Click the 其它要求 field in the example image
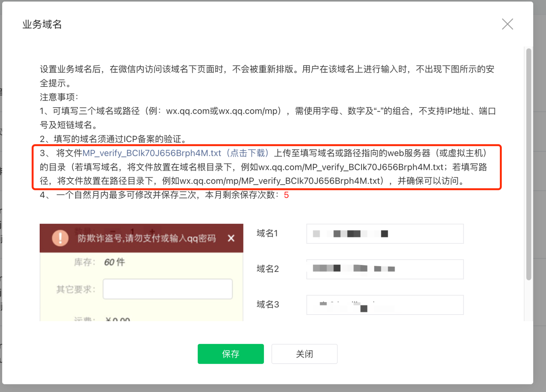The width and height of the screenshot is (546, 392). tap(167, 289)
